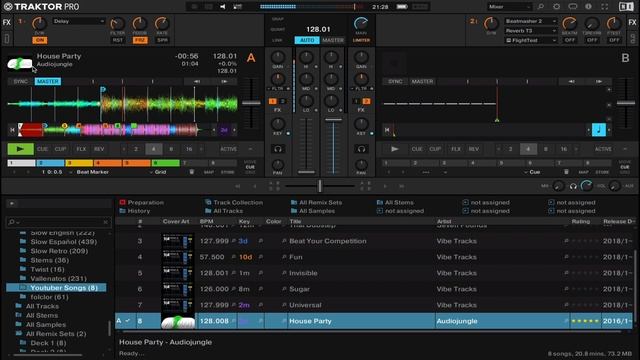Click ACTIVE loop button on Deck A
This screenshot has height=360, width=640.
[228, 149]
